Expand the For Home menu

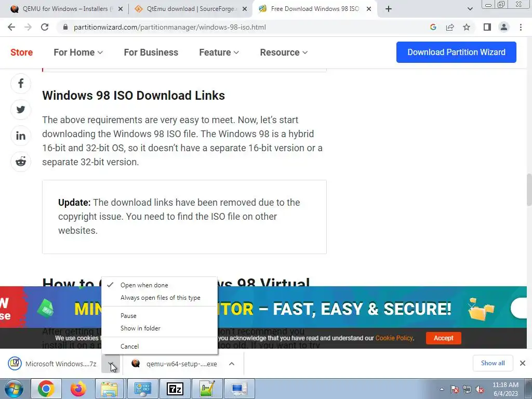[x=78, y=52]
